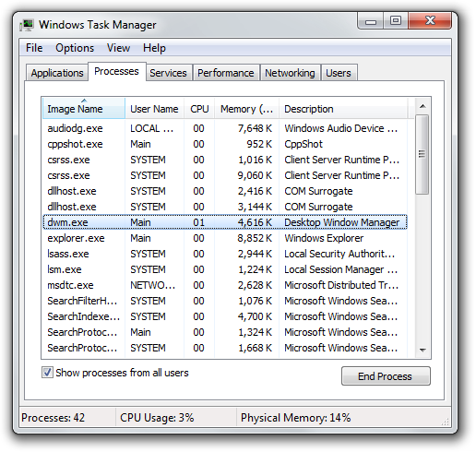This screenshot has height=452, width=476.
Task: Click the Processes: 42 status entry
Action: [x=53, y=418]
